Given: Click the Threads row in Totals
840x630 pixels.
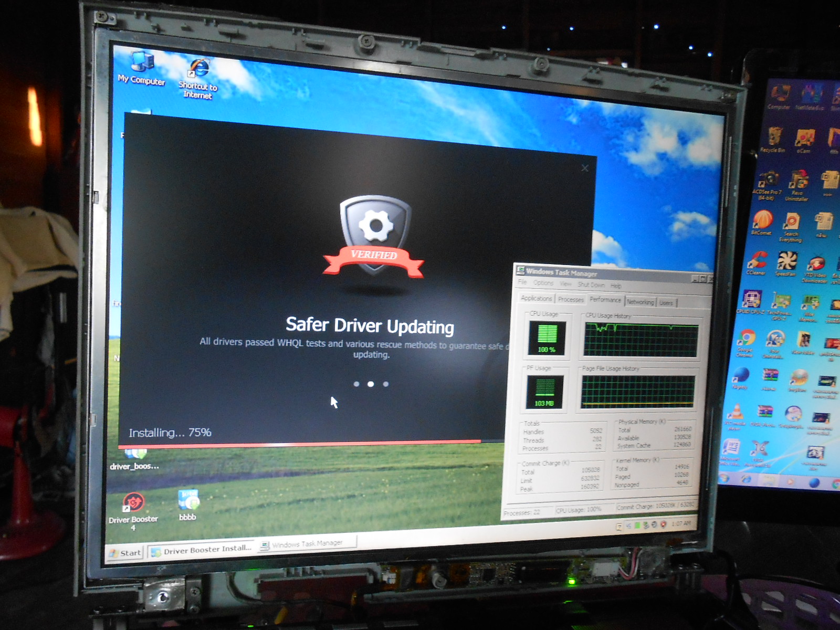Looking at the screenshot, I should coord(562,440).
